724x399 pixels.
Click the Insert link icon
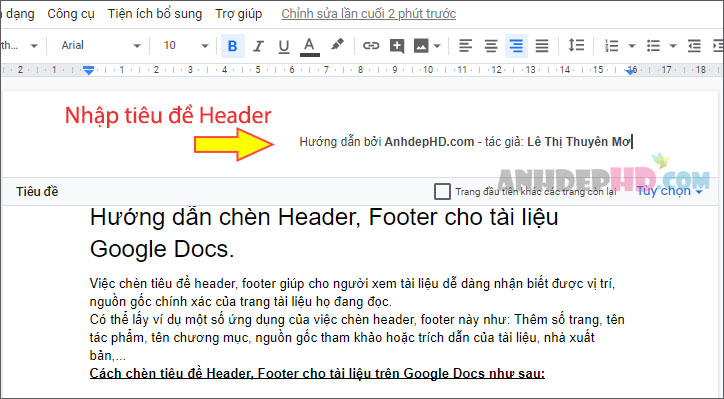point(371,46)
